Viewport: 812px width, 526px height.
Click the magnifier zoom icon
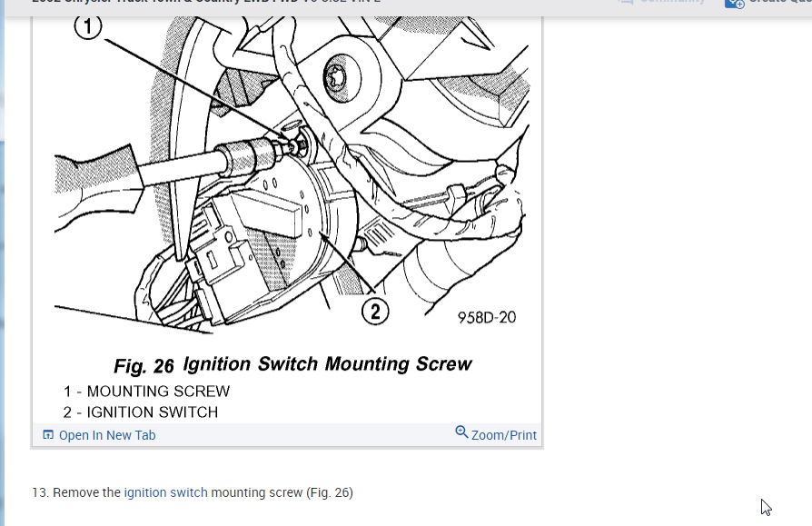tap(461, 432)
